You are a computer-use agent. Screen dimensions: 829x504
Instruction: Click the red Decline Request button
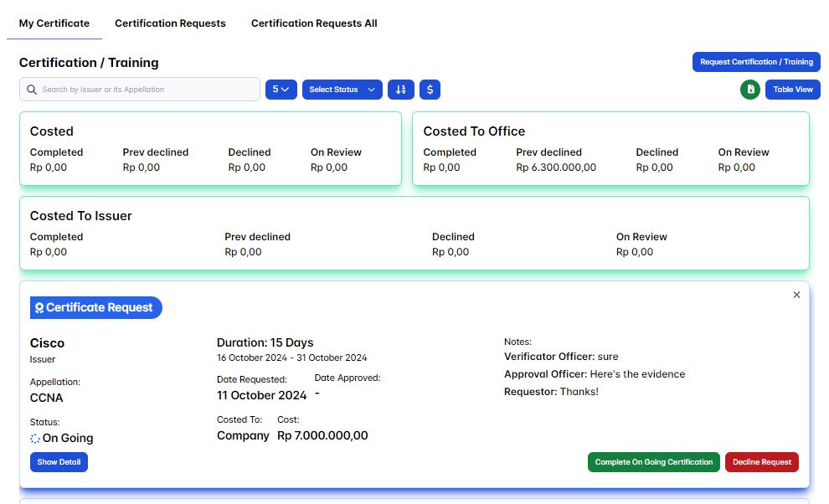pyautogui.click(x=761, y=462)
